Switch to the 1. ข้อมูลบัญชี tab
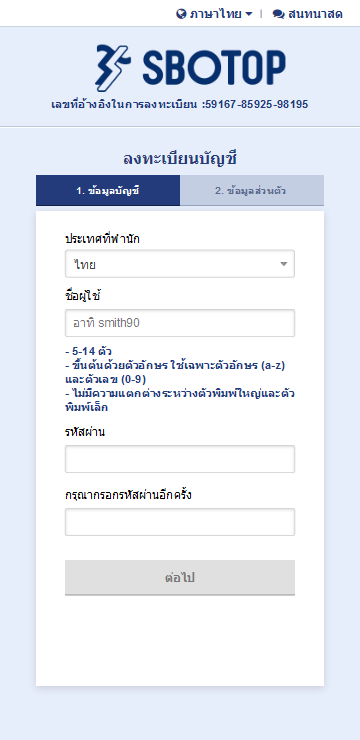 tap(108, 191)
